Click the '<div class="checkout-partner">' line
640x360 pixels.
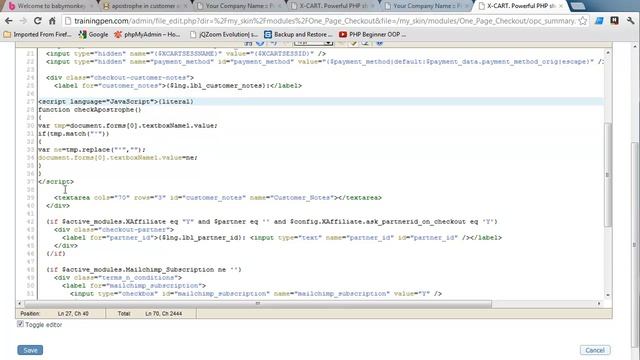click(x=114, y=229)
